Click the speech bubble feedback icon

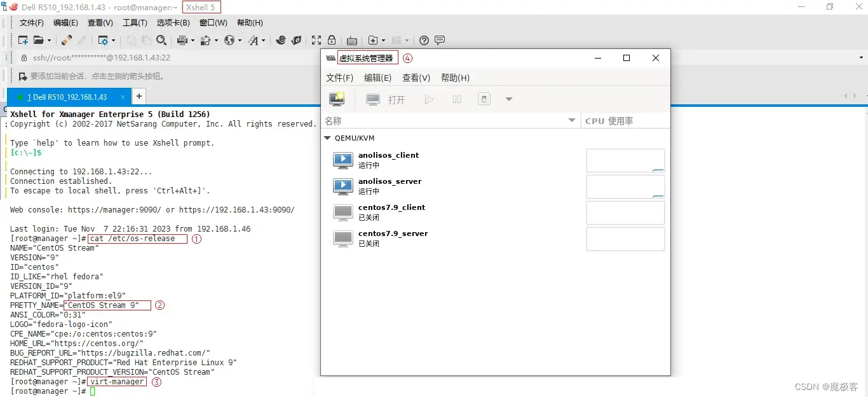(x=439, y=40)
